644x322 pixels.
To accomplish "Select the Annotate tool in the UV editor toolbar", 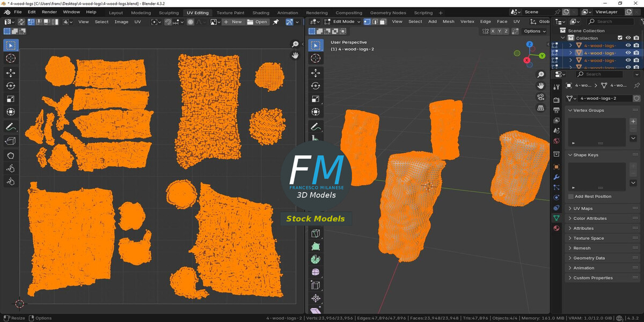I will click(x=11, y=127).
